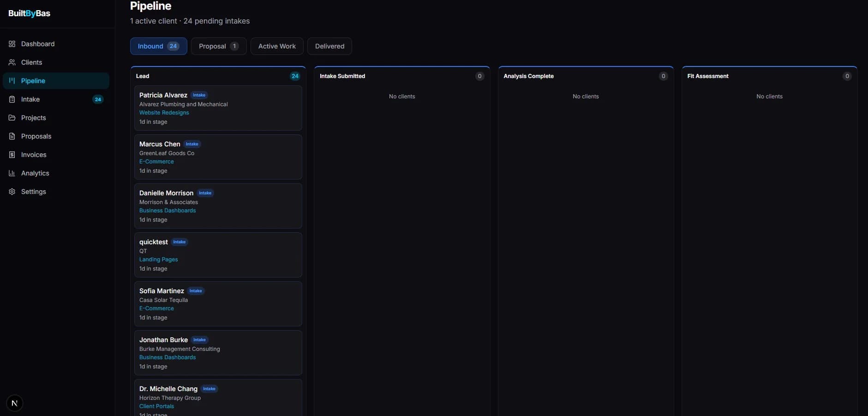Select the Inbound tab

(158, 46)
